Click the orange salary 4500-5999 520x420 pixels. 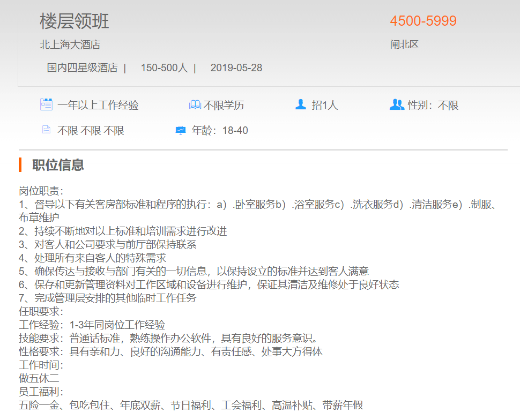click(423, 21)
